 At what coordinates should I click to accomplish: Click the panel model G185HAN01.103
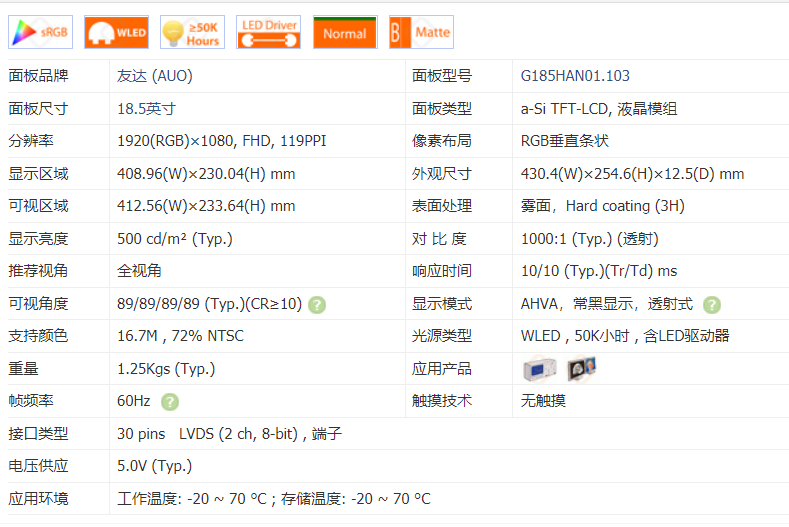[575, 76]
